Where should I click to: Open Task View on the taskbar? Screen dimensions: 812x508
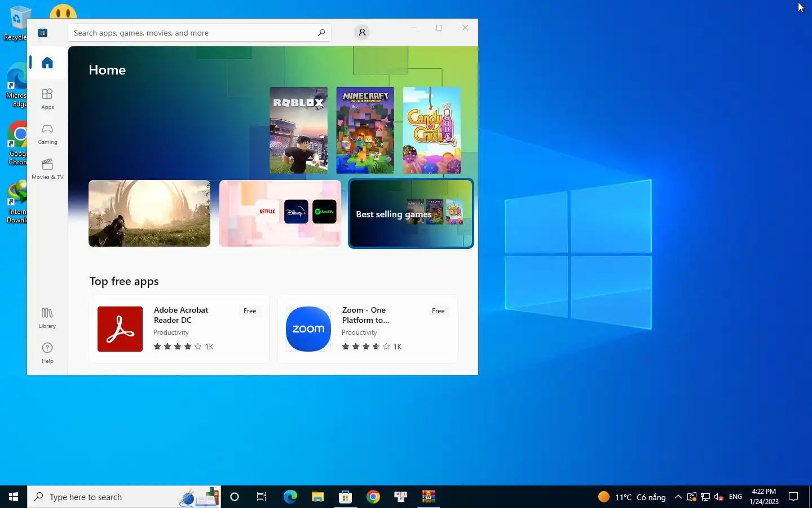click(262, 497)
